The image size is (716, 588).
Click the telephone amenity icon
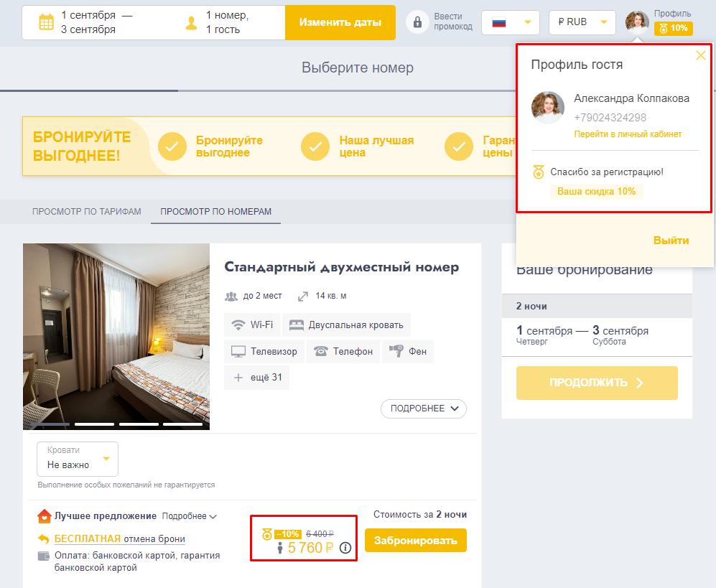click(x=320, y=351)
